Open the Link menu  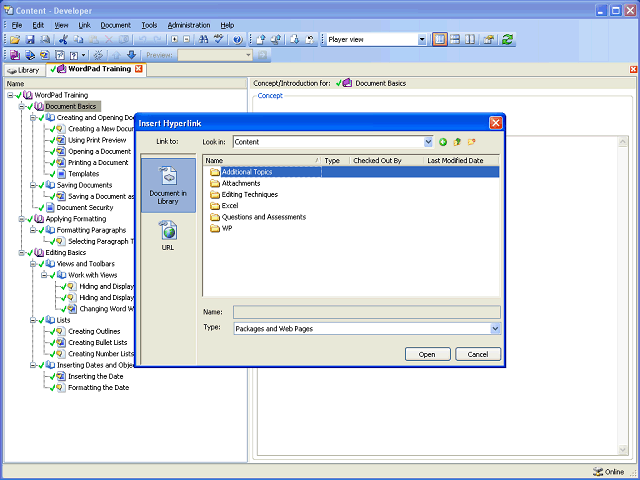coord(84,25)
